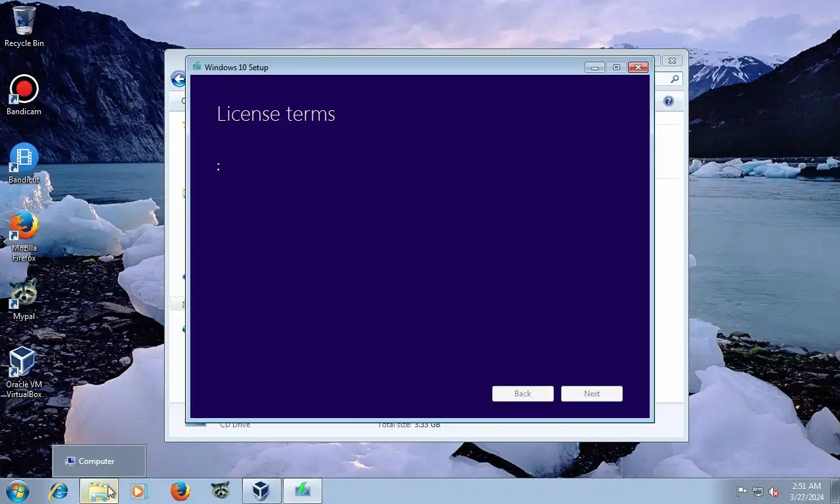840x504 pixels.
Task: Switch to VirtualBox on the taskbar
Action: [261, 491]
